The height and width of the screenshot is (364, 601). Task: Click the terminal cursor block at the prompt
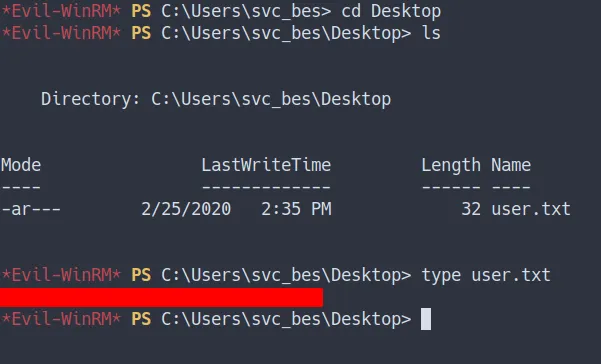[x=426, y=319]
